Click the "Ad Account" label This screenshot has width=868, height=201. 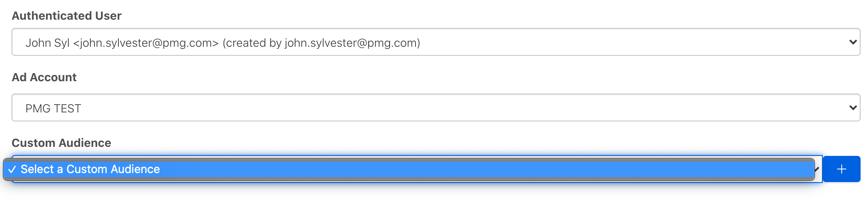click(x=44, y=77)
